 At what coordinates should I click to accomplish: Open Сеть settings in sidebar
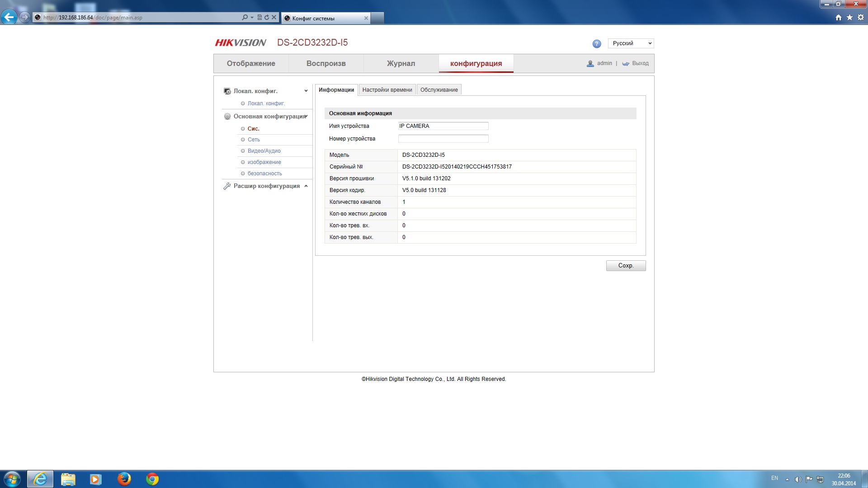[254, 140]
